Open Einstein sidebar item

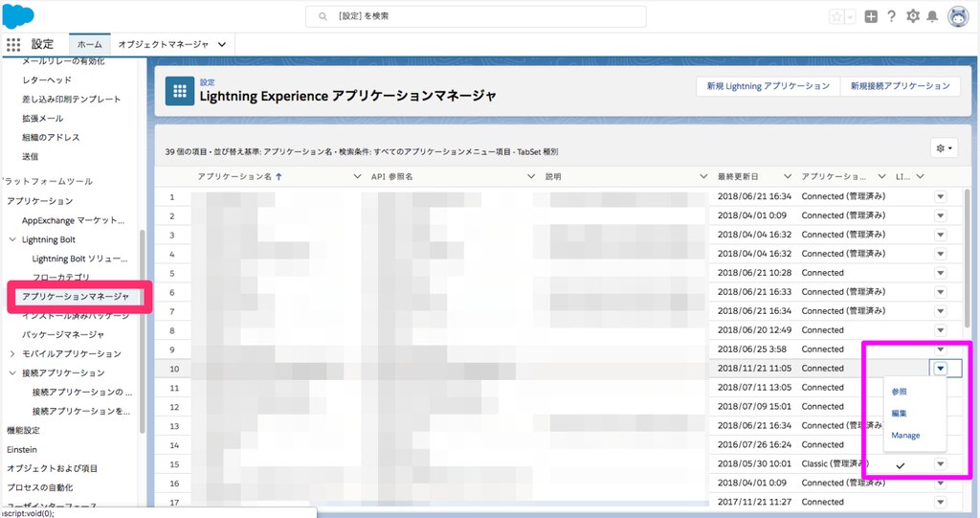click(22, 450)
